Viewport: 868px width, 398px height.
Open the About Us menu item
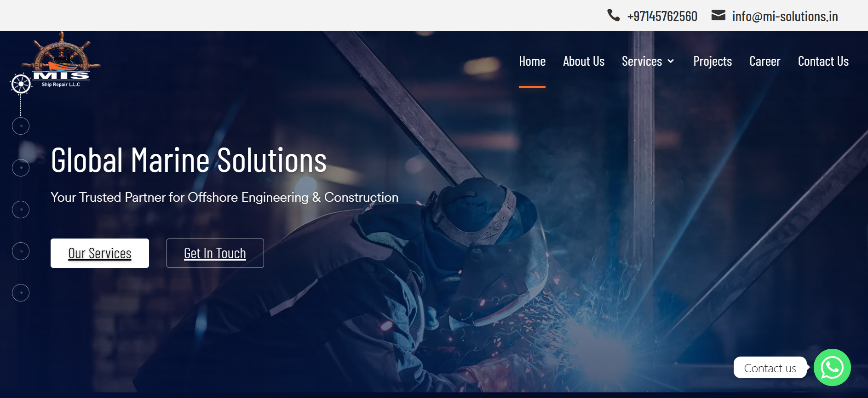coord(583,61)
